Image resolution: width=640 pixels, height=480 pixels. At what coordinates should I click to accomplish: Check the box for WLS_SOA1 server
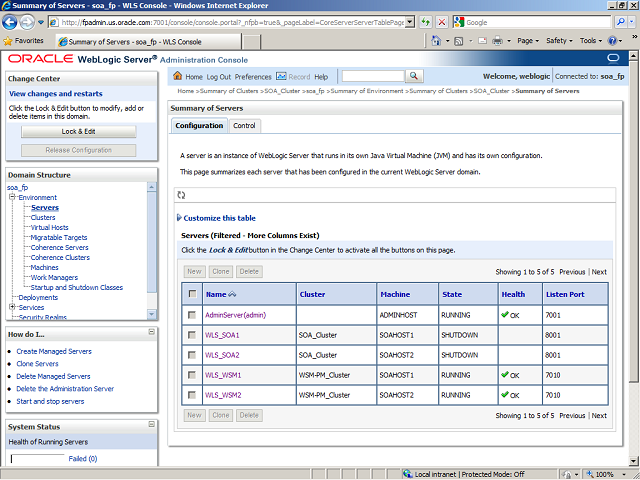click(x=191, y=335)
